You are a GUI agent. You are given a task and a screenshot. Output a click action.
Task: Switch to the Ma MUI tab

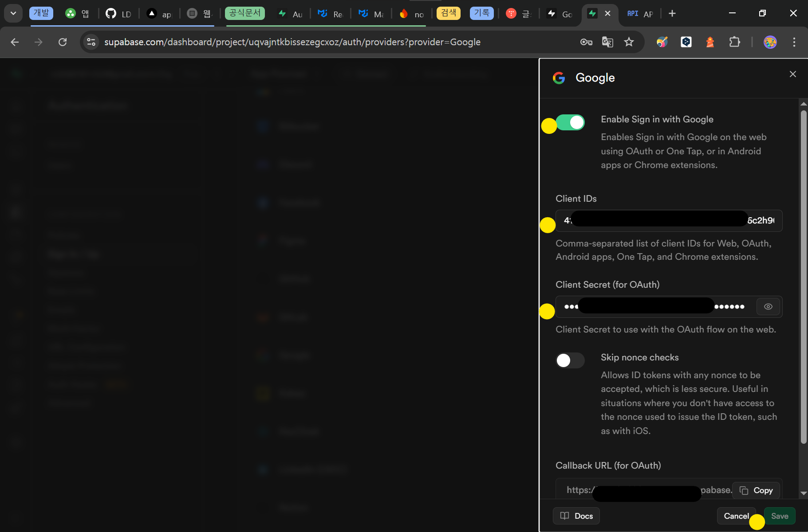click(371, 14)
